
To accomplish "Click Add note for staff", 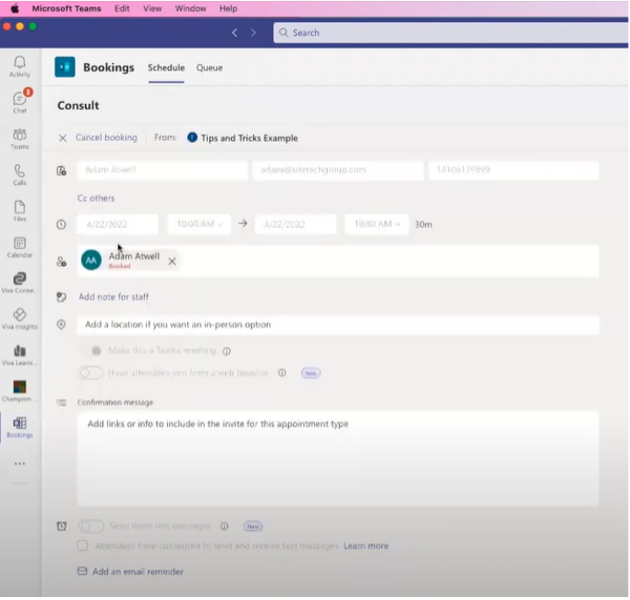I will pos(114,297).
